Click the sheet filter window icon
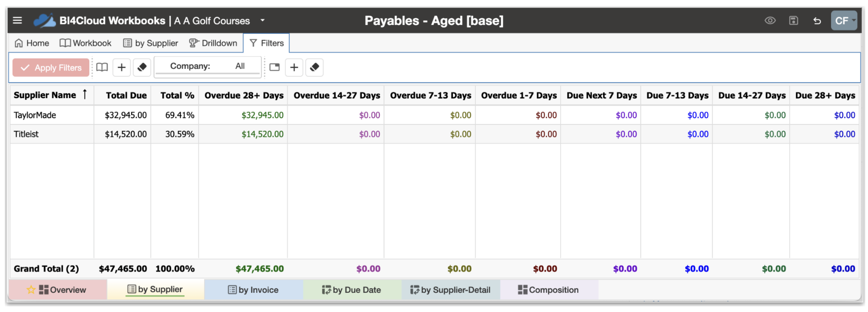The image size is (868, 312). (x=274, y=67)
